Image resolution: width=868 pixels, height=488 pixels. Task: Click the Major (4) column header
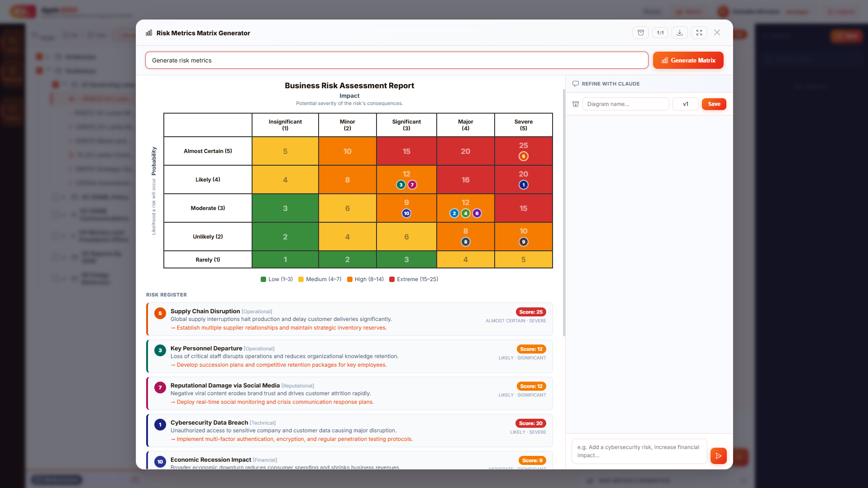tap(465, 125)
